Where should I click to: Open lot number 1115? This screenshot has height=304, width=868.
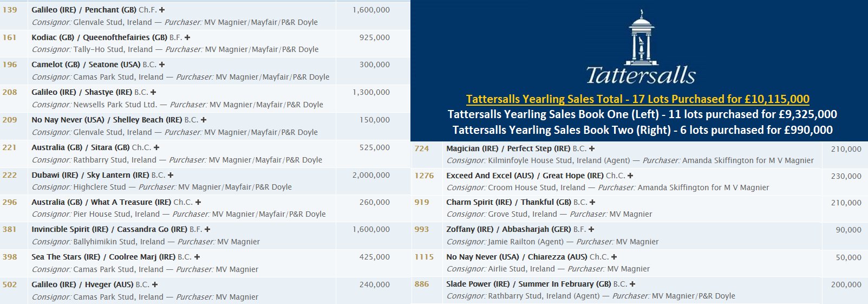pos(424,257)
